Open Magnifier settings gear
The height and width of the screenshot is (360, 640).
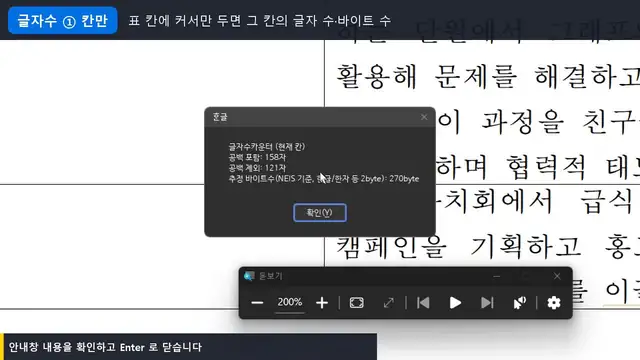(x=554, y=303)
